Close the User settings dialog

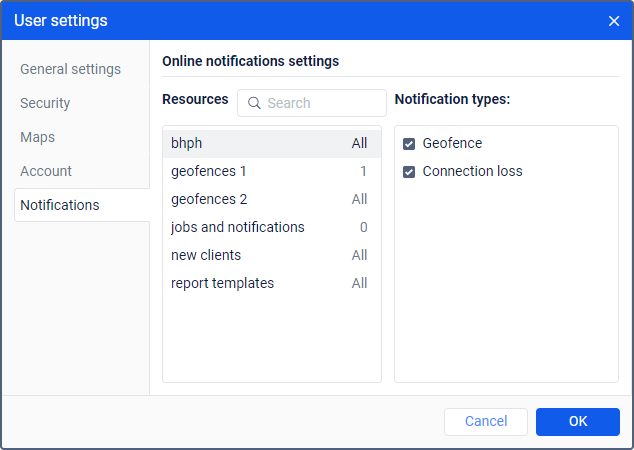614,21
